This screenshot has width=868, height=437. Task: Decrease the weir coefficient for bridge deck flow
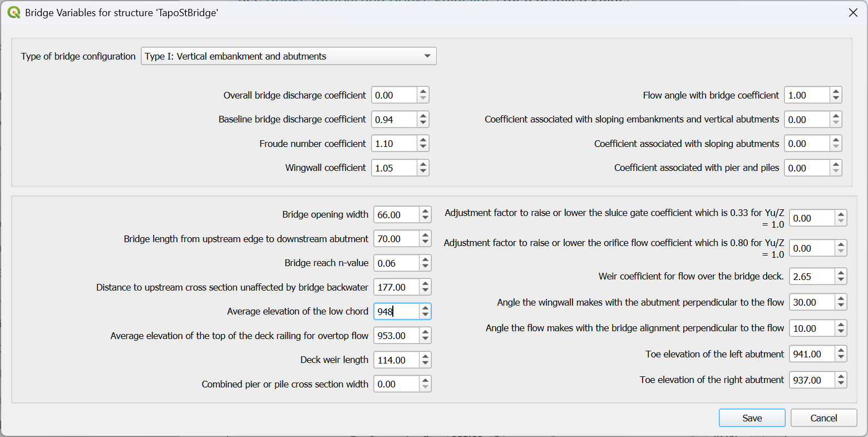click(x=841, y=280)
